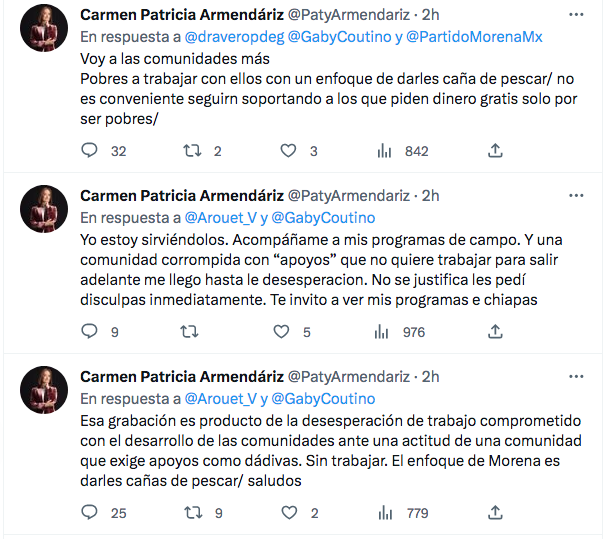The width and height of the screenshot is (607, 539).
Task: View analytics showing 842 views
Action: click(x=383, y=151)
